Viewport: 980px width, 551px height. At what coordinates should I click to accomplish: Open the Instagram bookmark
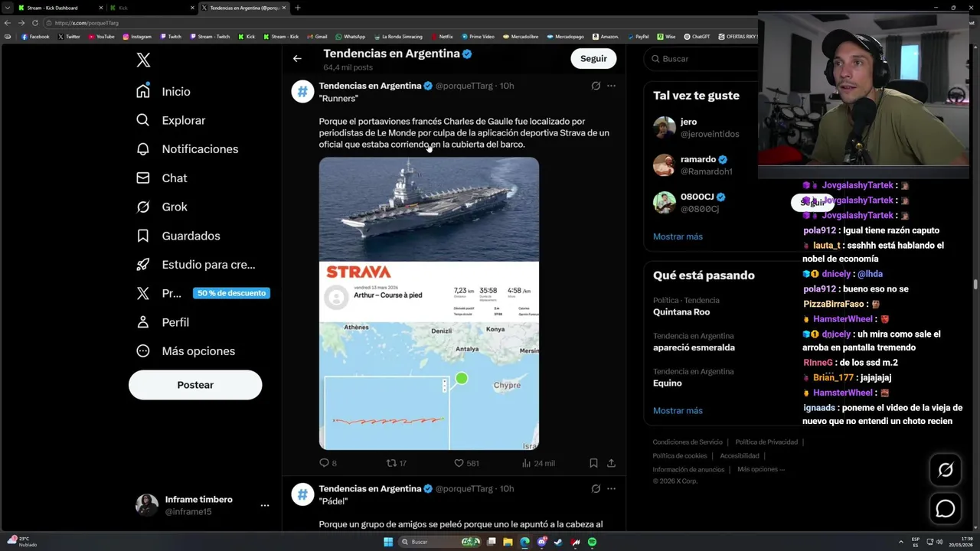pyautogui.click(x=136, y=37)
